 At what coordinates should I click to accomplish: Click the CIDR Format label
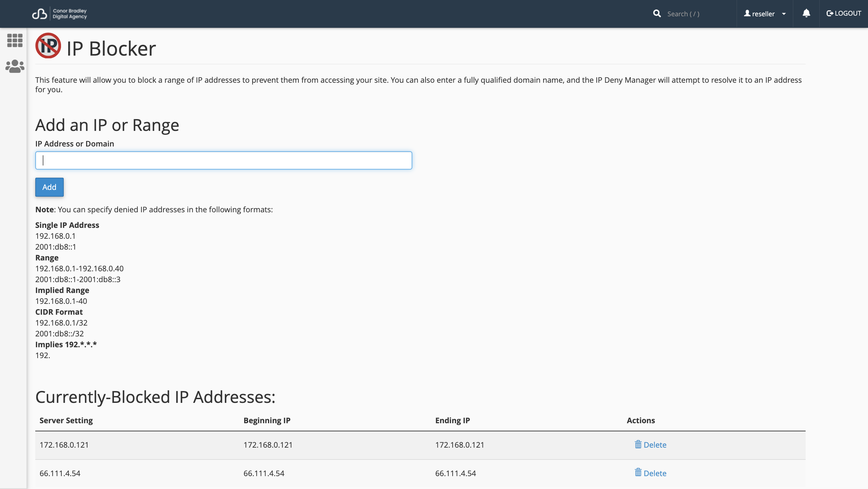[59, 312]
